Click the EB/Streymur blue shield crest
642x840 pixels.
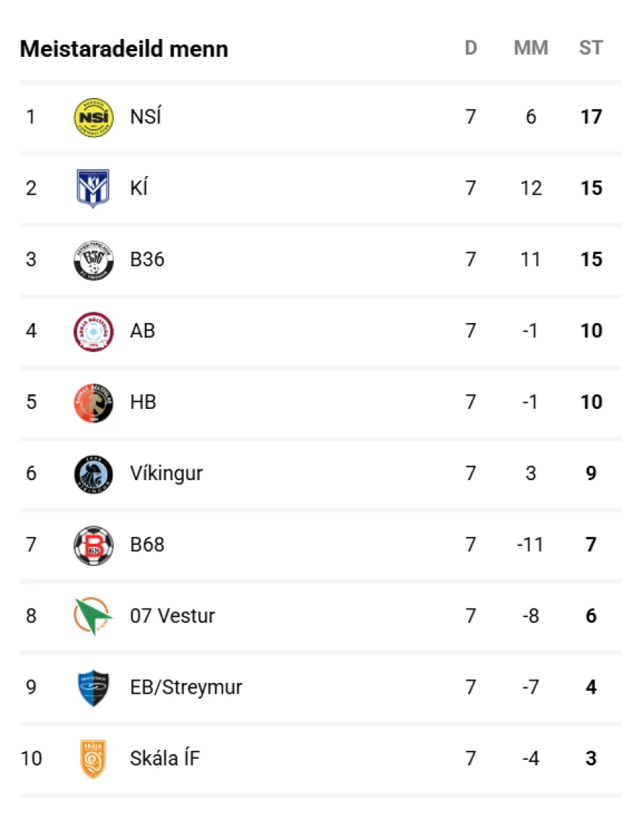[93, 688]
